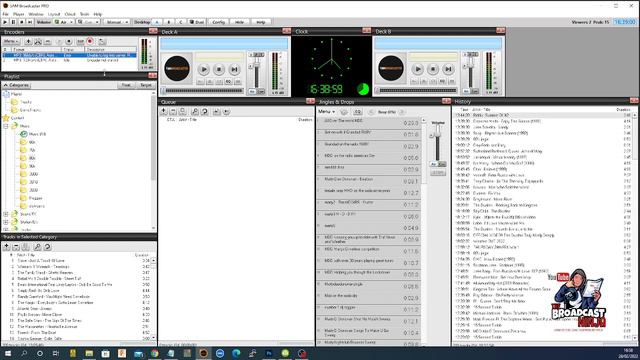Click the Queue search magnifier icon
640x360 pixels.
(x=195, y=111)
